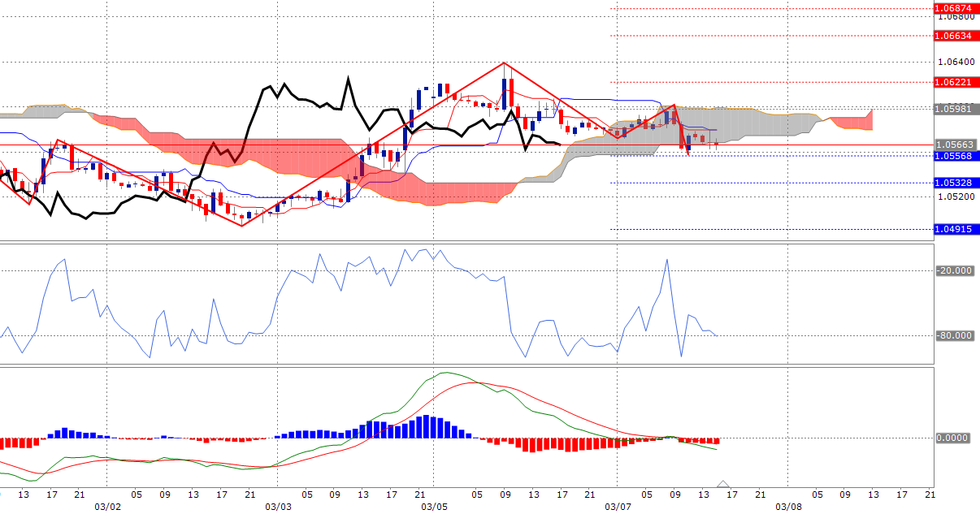Select the 1.04915 blue support label
This screenshot has width=980, height=514.
coord(954,229)
